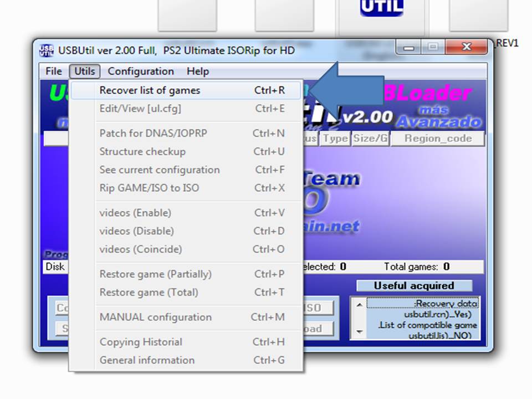Select See current configuration
This screenshot has width=532, height=399.
click(186, 170)
